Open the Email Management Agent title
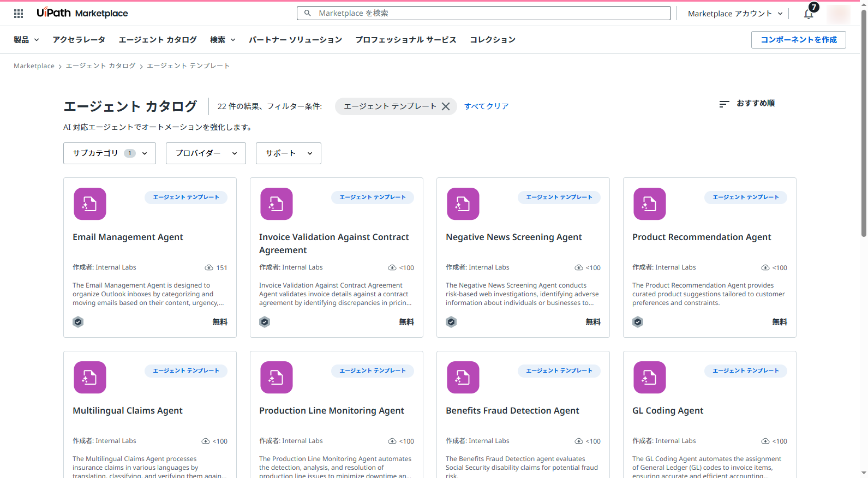This screenshot has width=868, height=478. point(128,237)
